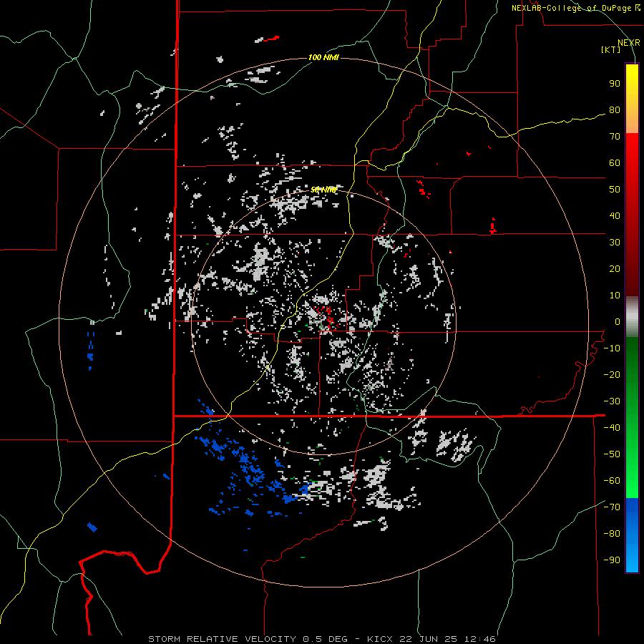Click the -70 value on the velocity scale
Image resolution: width=644 pixels, height=644 pixels.
[x=612, y=507]
